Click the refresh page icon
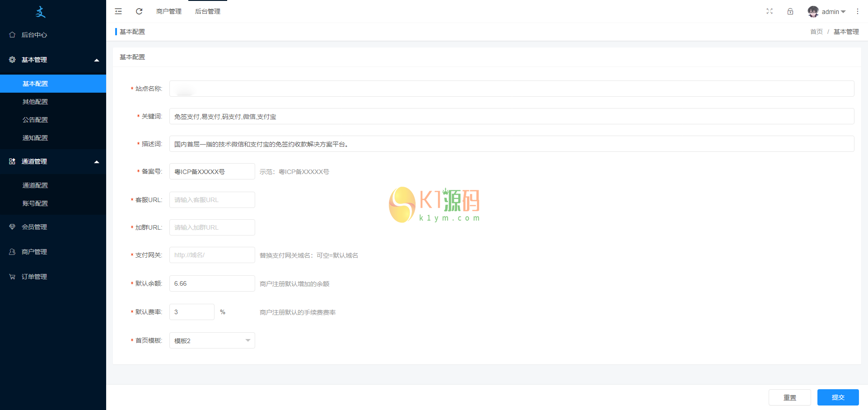 tap(139, 11)
